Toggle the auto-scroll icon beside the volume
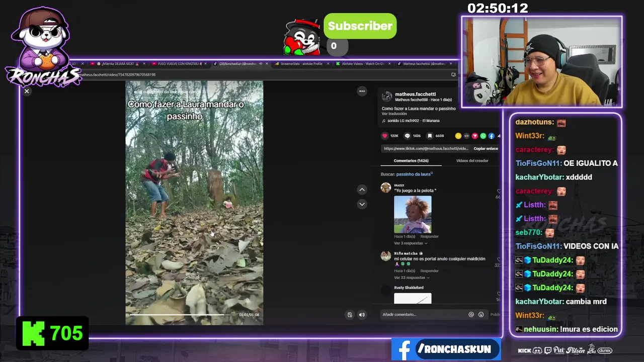The image size is (644, 362). (350, 315)
